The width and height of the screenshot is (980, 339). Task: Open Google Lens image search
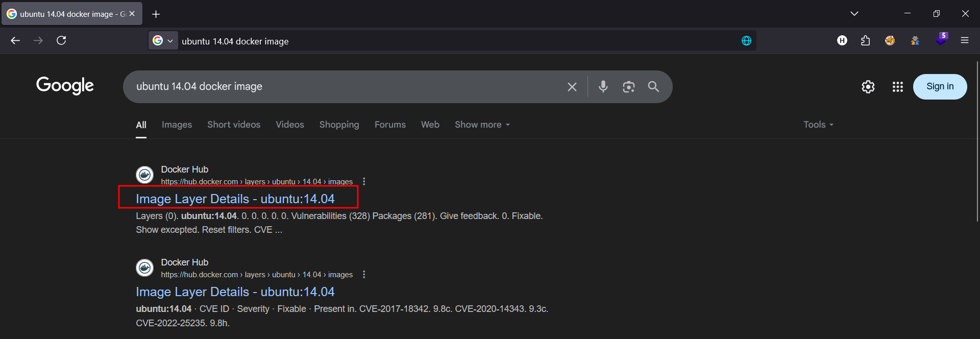click(x=628, y=87)
